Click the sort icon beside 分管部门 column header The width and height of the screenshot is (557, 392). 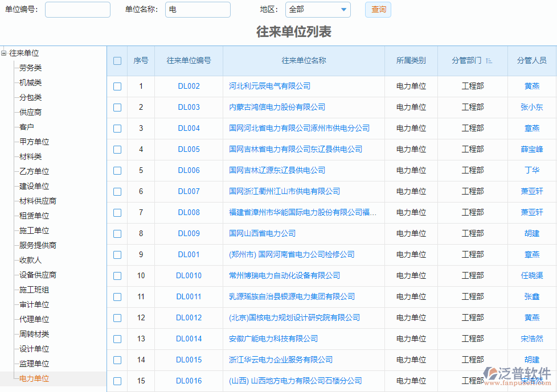coord(489,60)
